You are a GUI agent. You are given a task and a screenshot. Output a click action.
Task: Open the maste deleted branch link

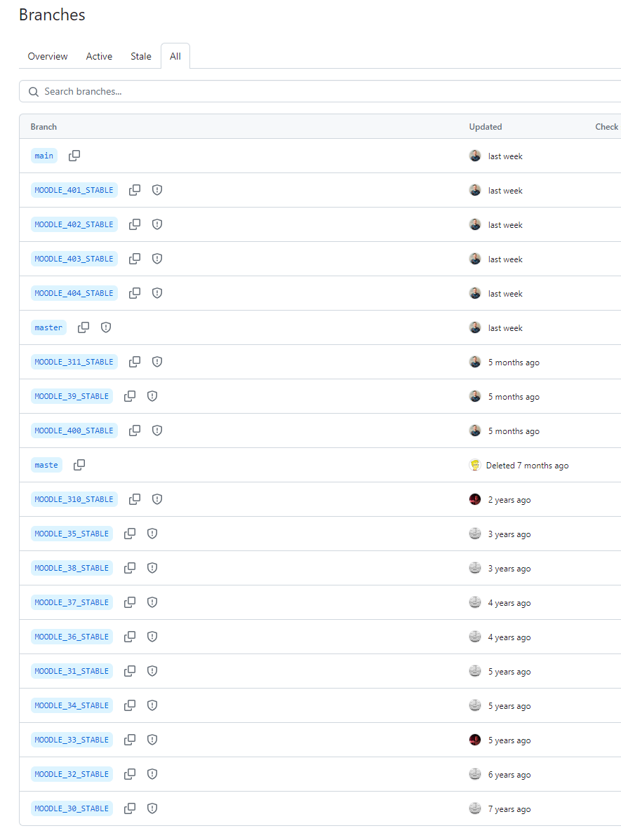pyautogui.click(x=46, y=465)
